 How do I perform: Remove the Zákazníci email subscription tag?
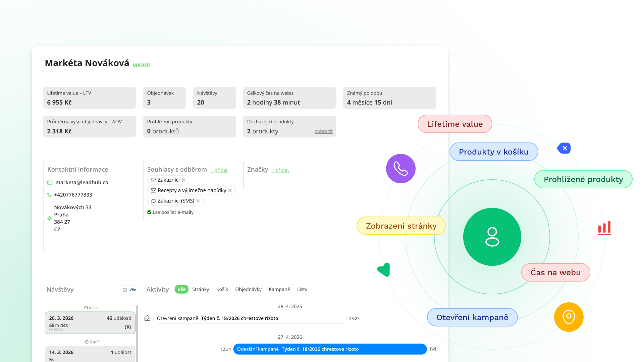click(183, 180)
